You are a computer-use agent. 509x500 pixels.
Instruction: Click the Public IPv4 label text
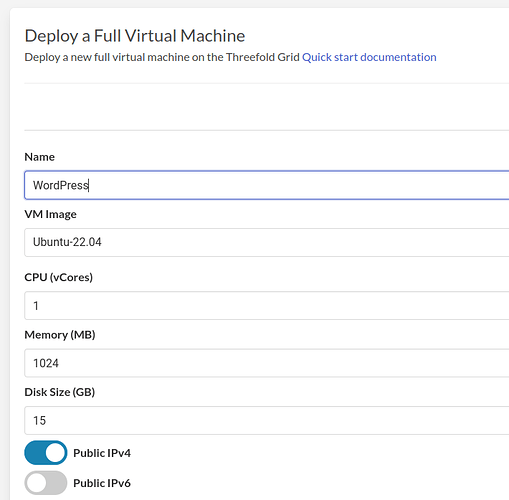pos(102,453)
